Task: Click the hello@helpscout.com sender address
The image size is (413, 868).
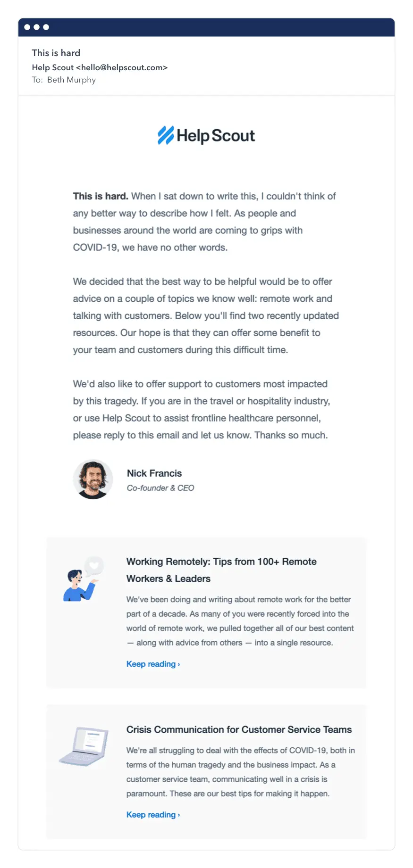Action: click(122, 67)
